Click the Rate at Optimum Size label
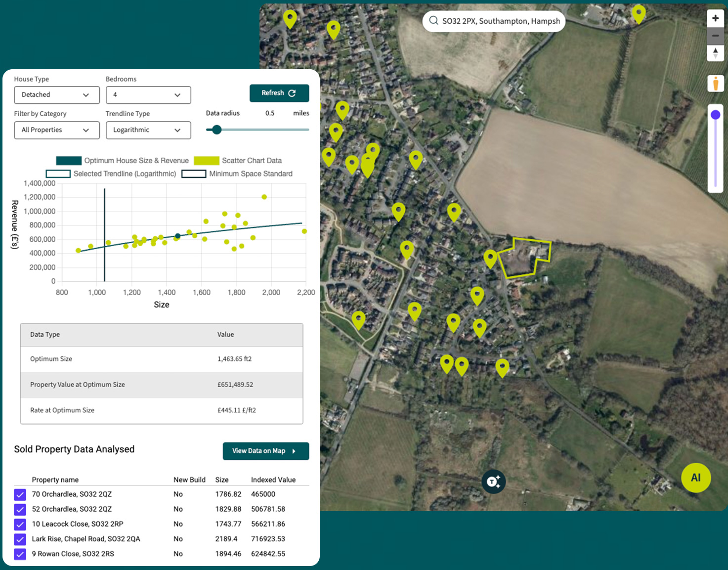The width and height of the screenshot is (728, 570). 62,410
